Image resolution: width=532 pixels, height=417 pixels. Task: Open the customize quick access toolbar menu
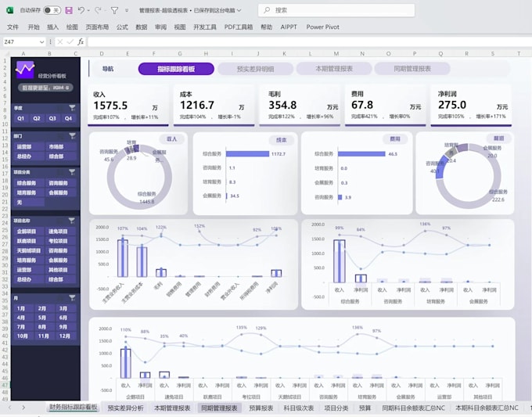[127, 10]
